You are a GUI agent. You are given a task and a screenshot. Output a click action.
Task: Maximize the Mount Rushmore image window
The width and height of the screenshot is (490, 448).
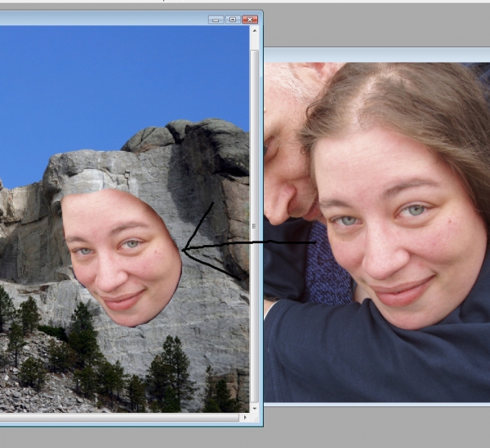tap(233, 20)
